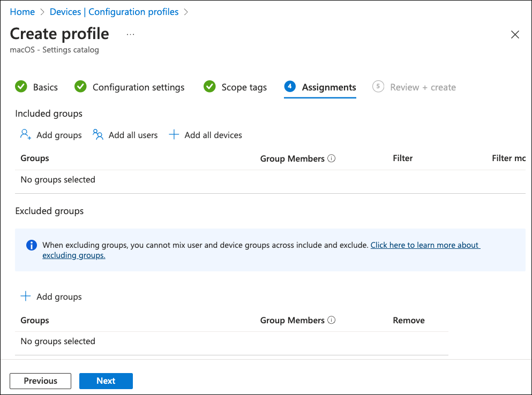Close the Create profile pane
532x395 pixels.
coord(515,35)
